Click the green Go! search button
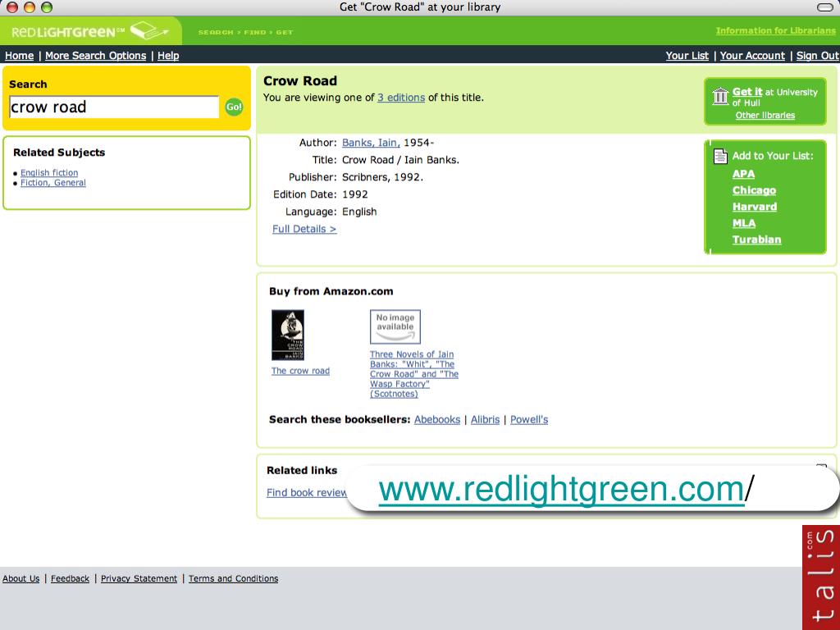840x630 pixels. point(234,107)
